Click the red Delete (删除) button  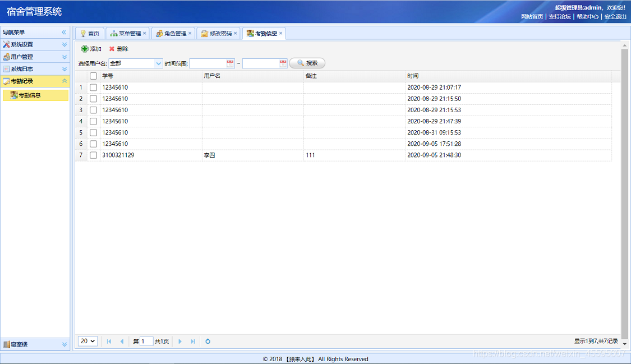tap(119, 49)
